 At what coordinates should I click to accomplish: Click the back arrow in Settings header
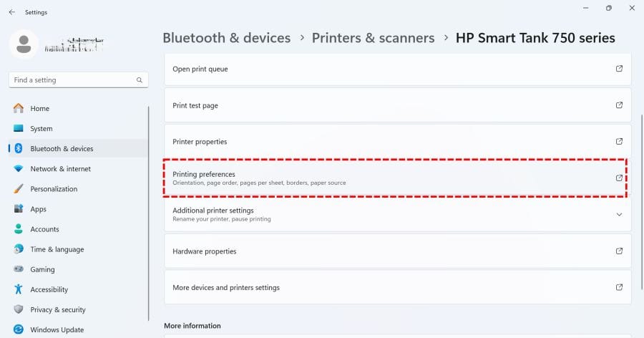pos(11,12)
